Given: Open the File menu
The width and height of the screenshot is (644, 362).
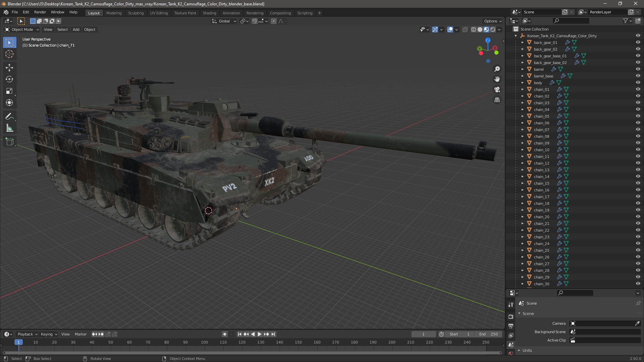Looking at the screenshot, I should pos(15,12).
